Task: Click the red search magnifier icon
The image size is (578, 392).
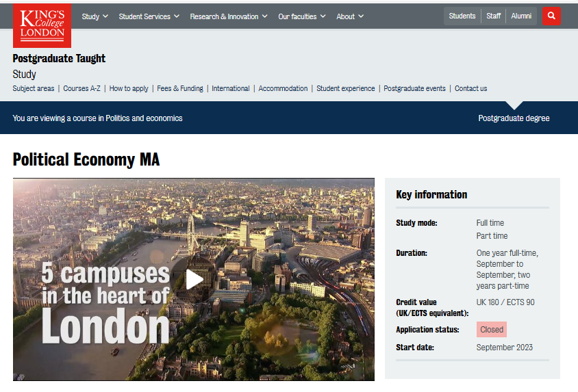Action: tap(551, 16)
